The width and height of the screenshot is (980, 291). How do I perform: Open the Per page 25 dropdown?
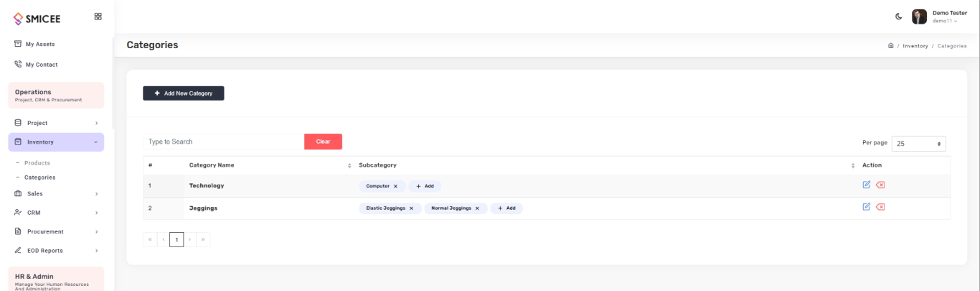(x=919, y=143)
